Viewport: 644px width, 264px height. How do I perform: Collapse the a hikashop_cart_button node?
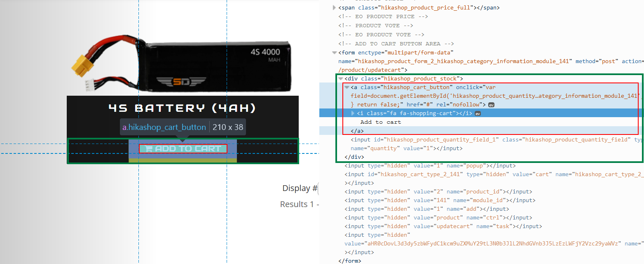coord(347,87)
